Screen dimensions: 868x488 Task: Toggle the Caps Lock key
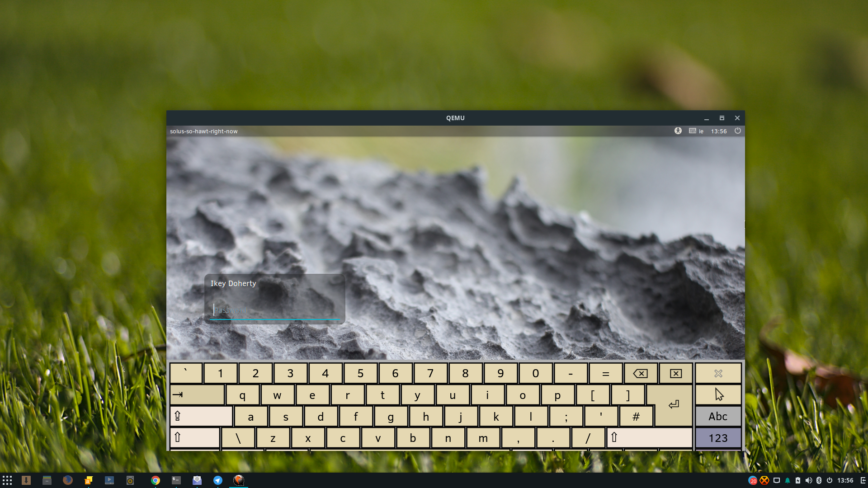201,416
